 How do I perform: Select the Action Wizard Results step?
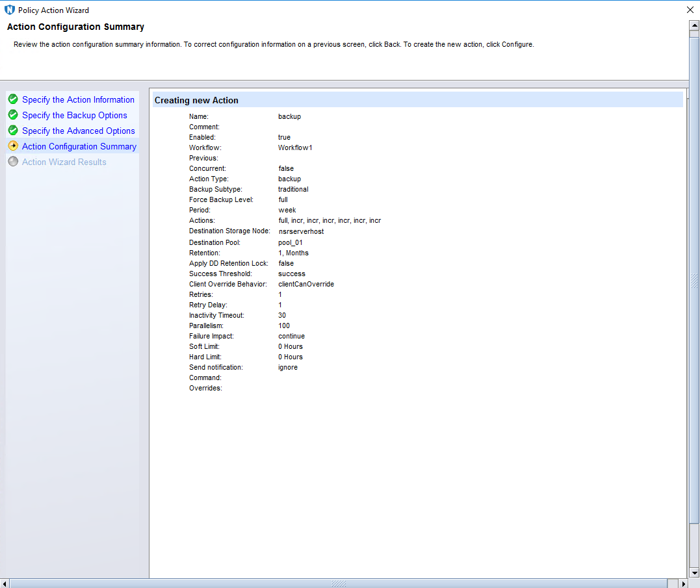point(64,162)
